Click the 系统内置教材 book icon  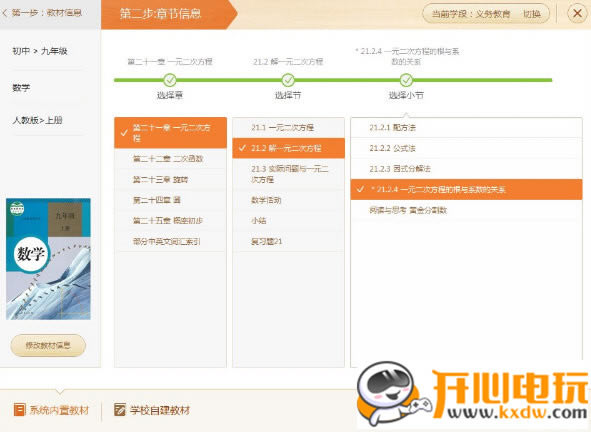point(19,410)
